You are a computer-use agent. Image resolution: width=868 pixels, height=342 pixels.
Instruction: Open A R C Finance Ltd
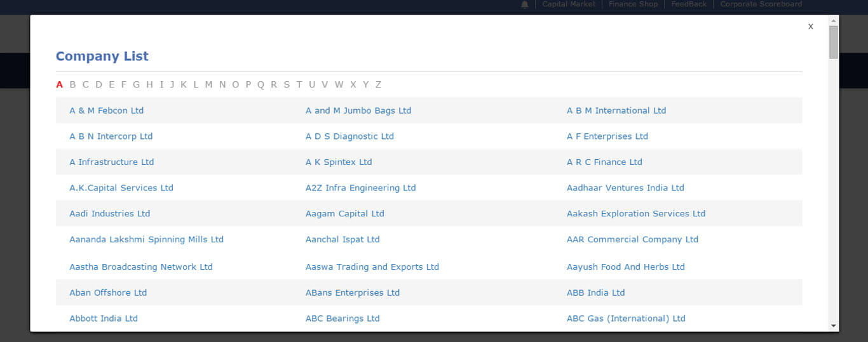tap(604, 162)
